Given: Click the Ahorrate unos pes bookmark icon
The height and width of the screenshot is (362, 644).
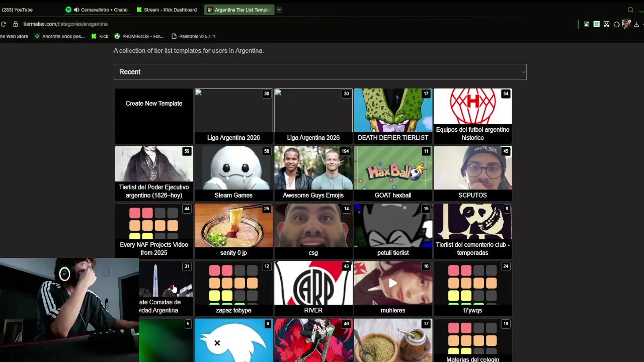Looking at the screenshot, I should click(x=37, y=36).
